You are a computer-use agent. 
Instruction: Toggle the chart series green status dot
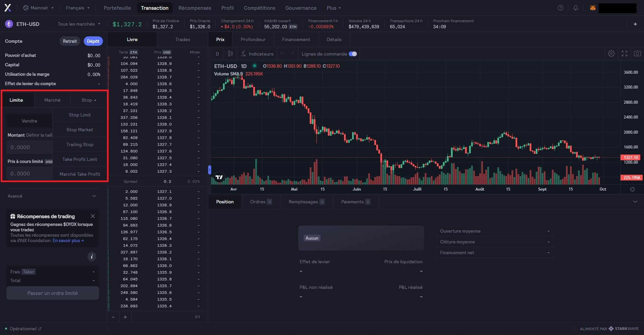coord(255,66)
